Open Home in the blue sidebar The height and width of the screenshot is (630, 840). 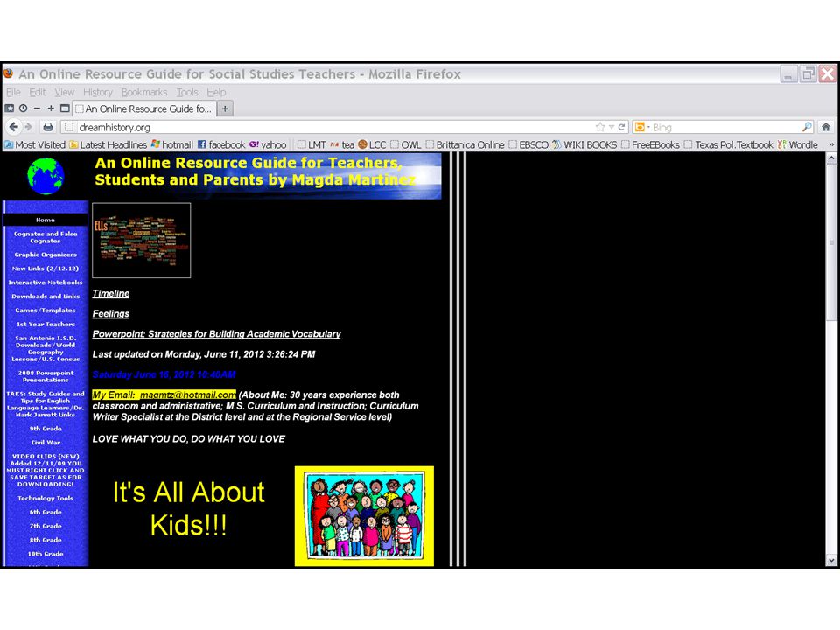point(45,220)
